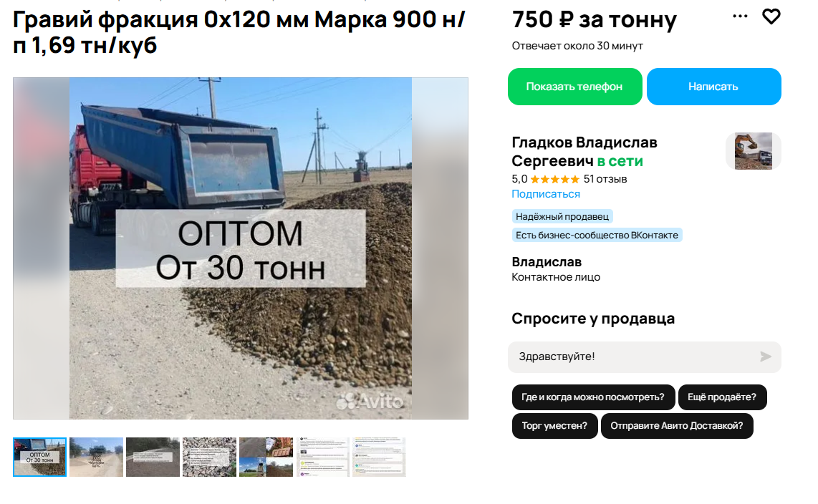
Task: Click the Показать телефон button
Action: click(575, 87)
